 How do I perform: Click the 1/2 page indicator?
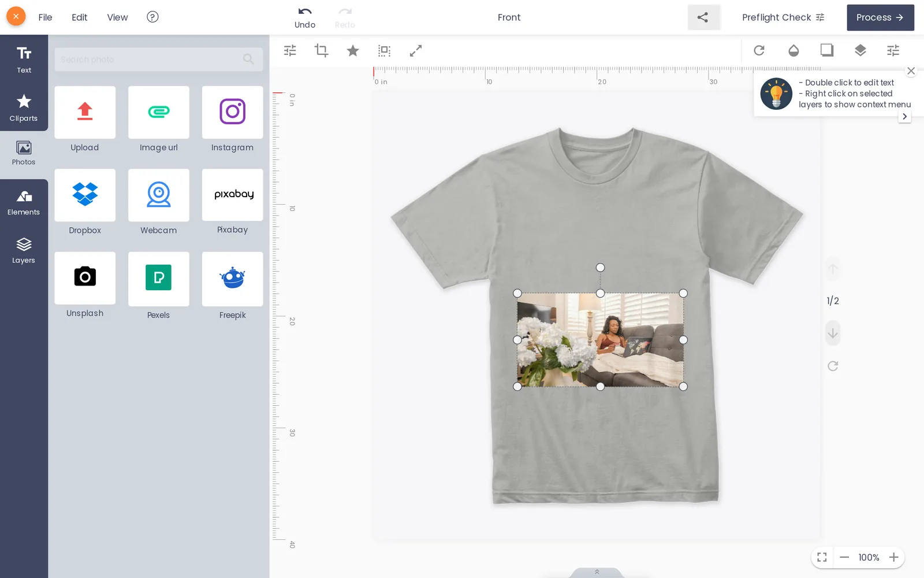(x=833, y=301)
